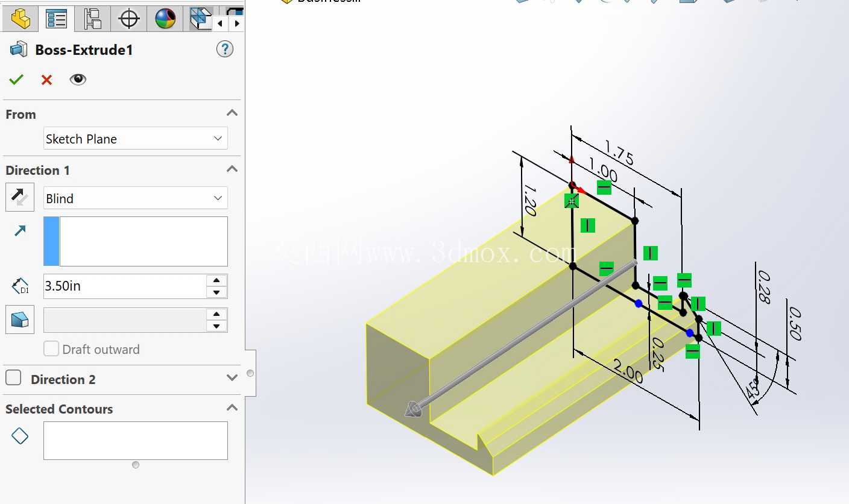Image resolution: width=849 pixels, height=504 pixels.
Task: Click the D1 depth icon
Action: pos(21,286)
